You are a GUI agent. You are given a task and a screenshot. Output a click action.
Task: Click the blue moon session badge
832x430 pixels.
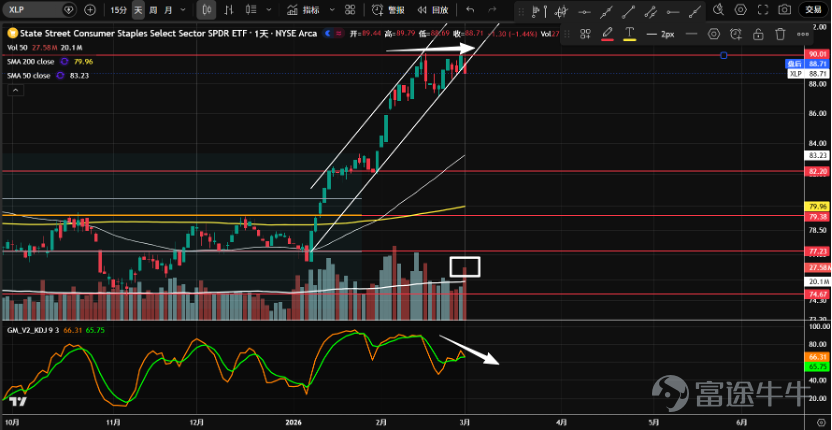tap(328, 33)
